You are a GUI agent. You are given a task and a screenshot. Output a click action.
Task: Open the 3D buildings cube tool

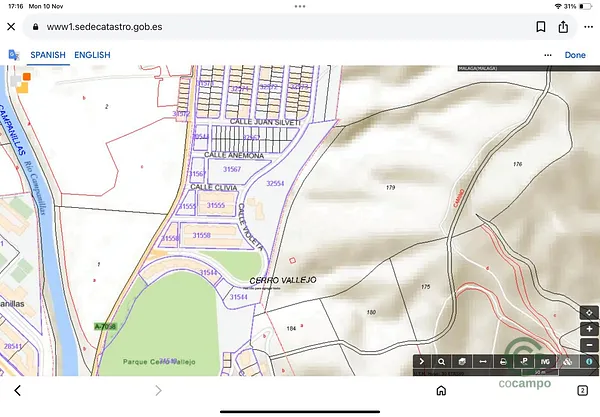(x=462, y=361)
